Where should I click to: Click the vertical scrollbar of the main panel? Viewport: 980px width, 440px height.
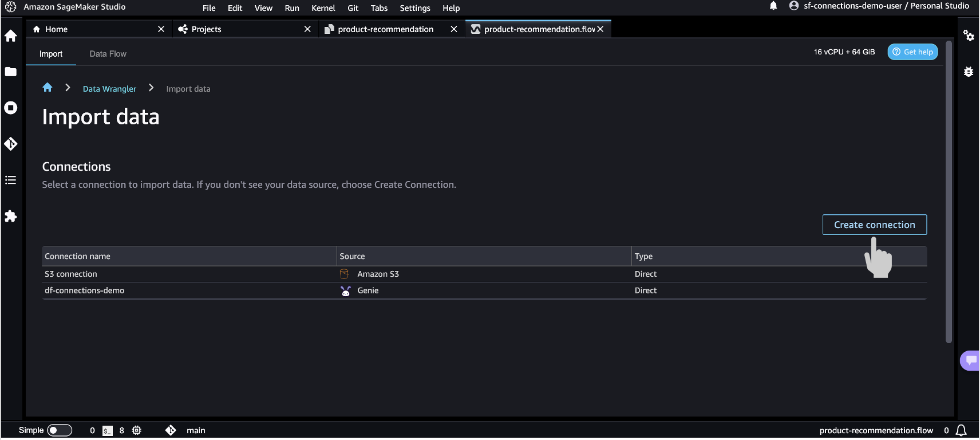click(949, 192)
